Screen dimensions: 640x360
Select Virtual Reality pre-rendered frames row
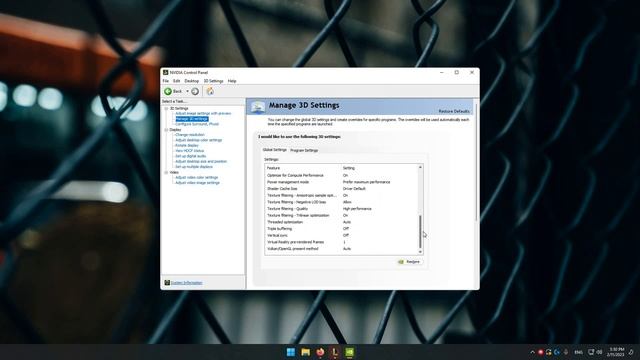tap(341, 242)
